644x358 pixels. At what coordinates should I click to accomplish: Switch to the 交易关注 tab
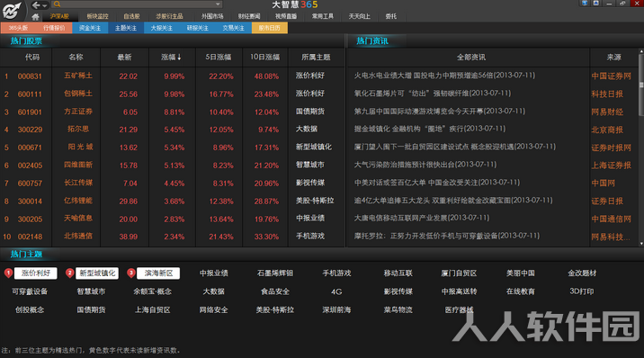pyautogui.click(x=233, y=28)
